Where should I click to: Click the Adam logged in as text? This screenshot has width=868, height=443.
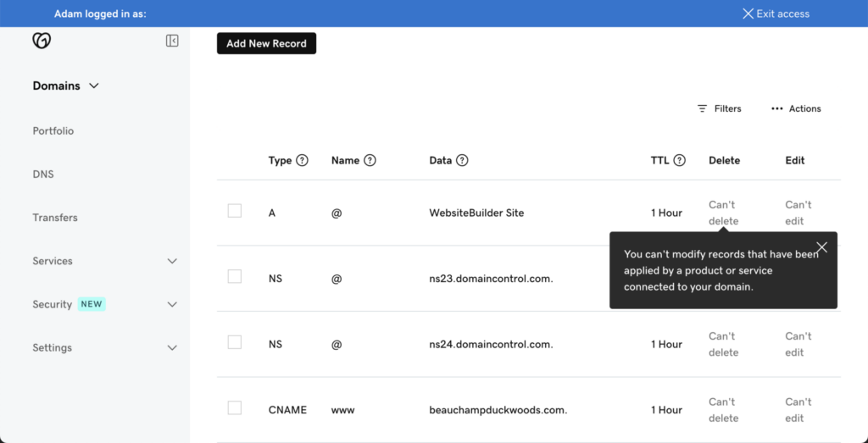[100, 14]
